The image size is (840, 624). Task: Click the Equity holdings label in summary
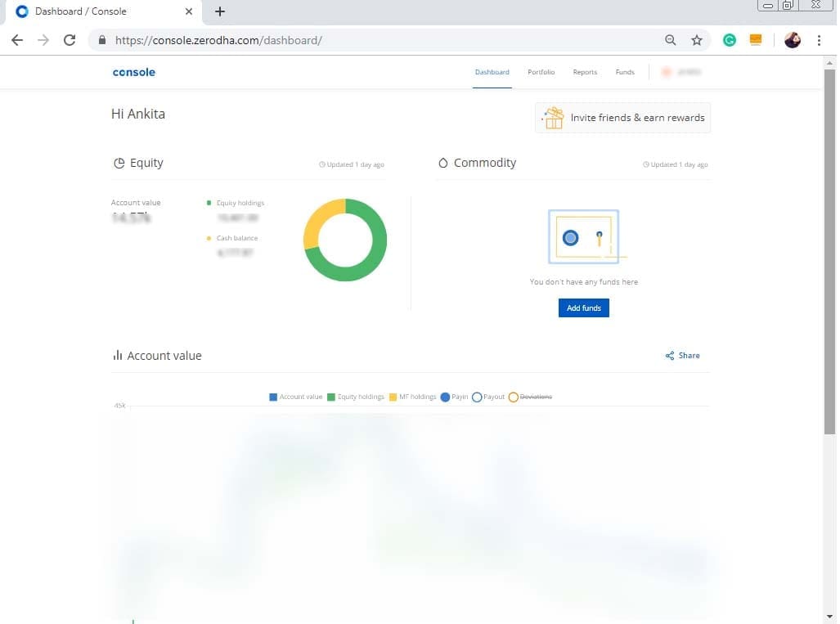click(x=240, y=203)
